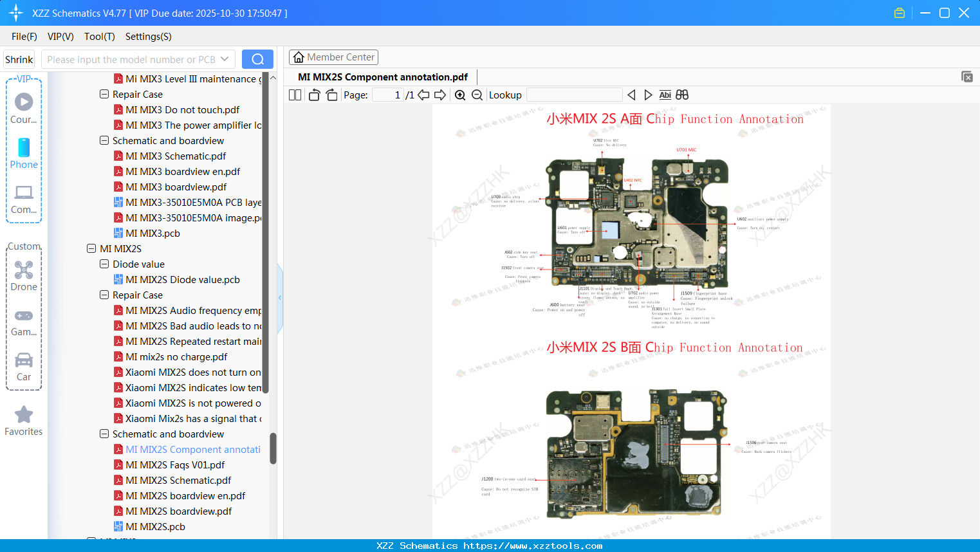Collapse the MI MIX2S tree node
This screenshot has width=980, height=552.
point(91,248)
